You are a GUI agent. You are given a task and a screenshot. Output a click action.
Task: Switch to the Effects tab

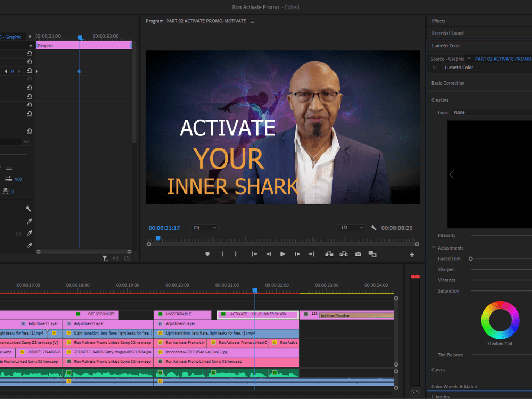click(438, 21)
